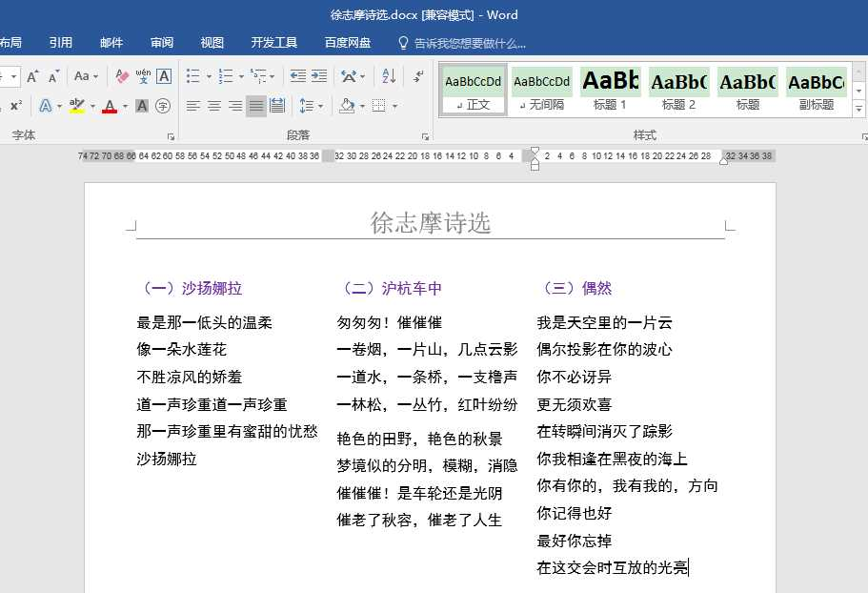Apply the 无间隔 style
Viewport: 868px width, 593px height.
pos(541,90)
